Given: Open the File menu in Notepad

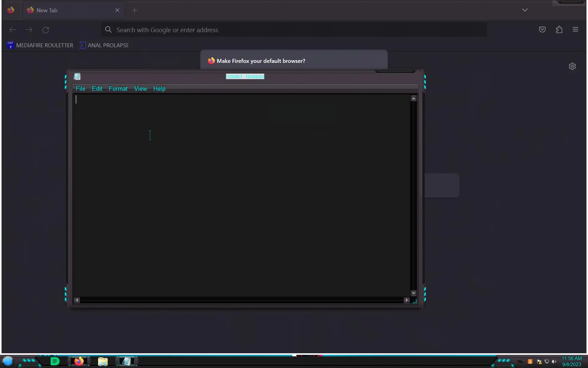Looking at the screenshot, I should [80, 89].
